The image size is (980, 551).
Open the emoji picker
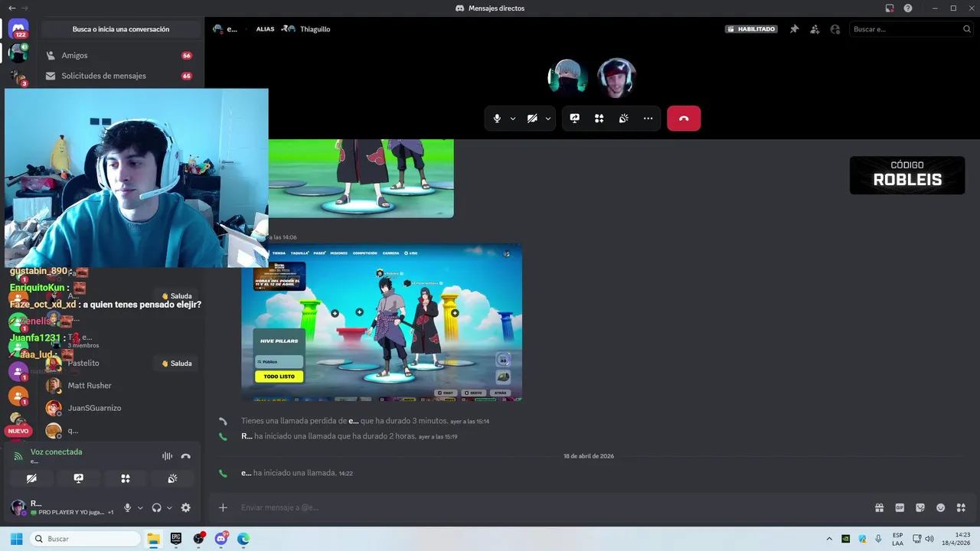click(x=941, y=507)
